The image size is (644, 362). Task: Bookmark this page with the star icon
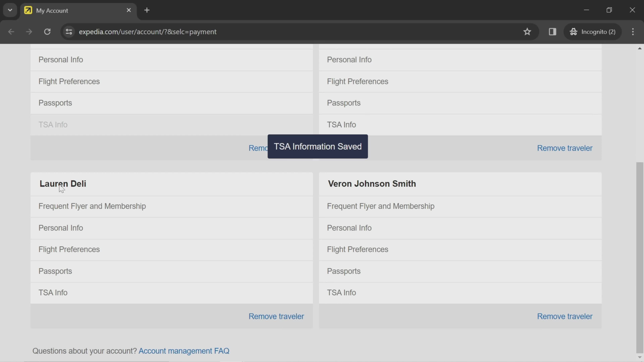pos(527,32)
